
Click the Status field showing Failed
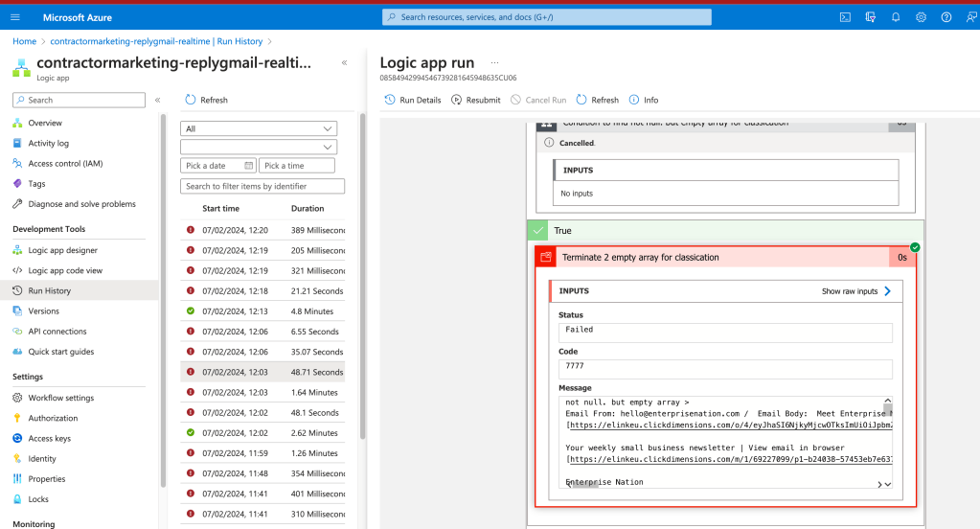tap(725, 332)
